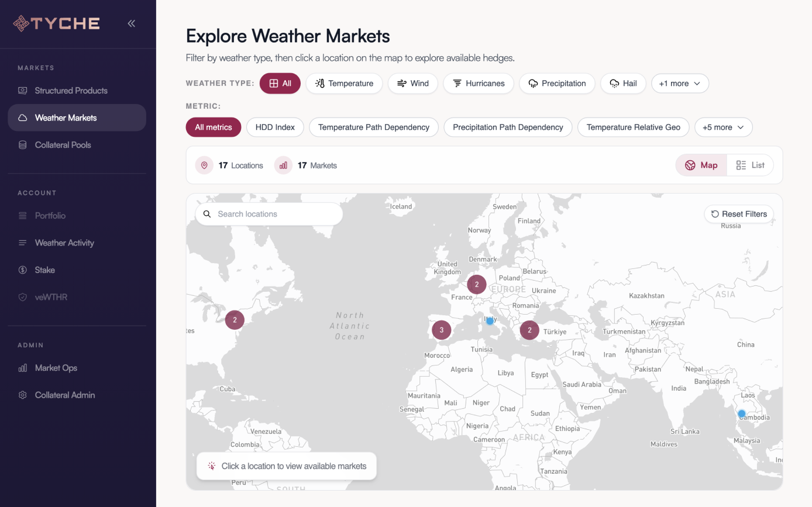
Task: Open Collateral Admin settings
Action: point(64,395)
